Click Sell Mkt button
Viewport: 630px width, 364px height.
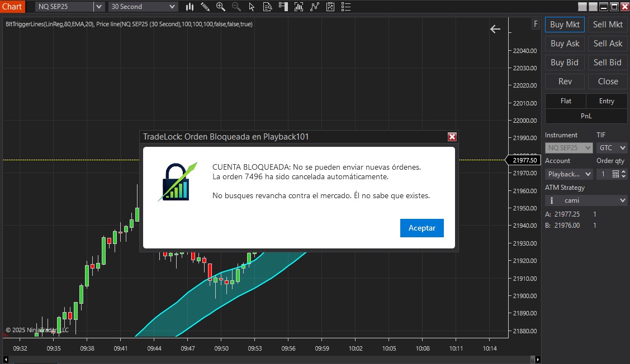608,25
